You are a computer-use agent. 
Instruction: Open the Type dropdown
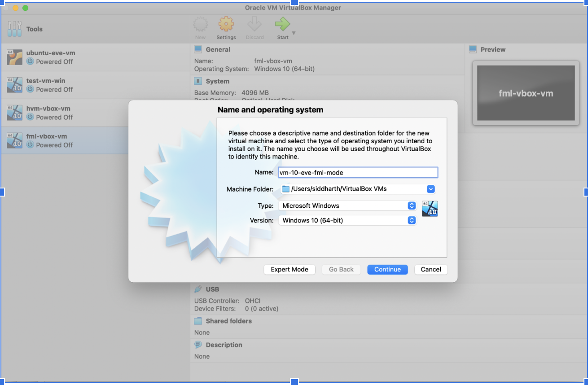pyautogui.click(x=411, y=206)
